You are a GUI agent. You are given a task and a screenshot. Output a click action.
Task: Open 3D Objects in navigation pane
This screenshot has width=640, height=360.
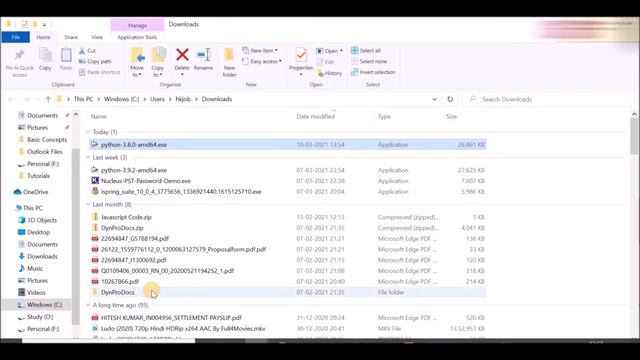[x=38, y=220]
